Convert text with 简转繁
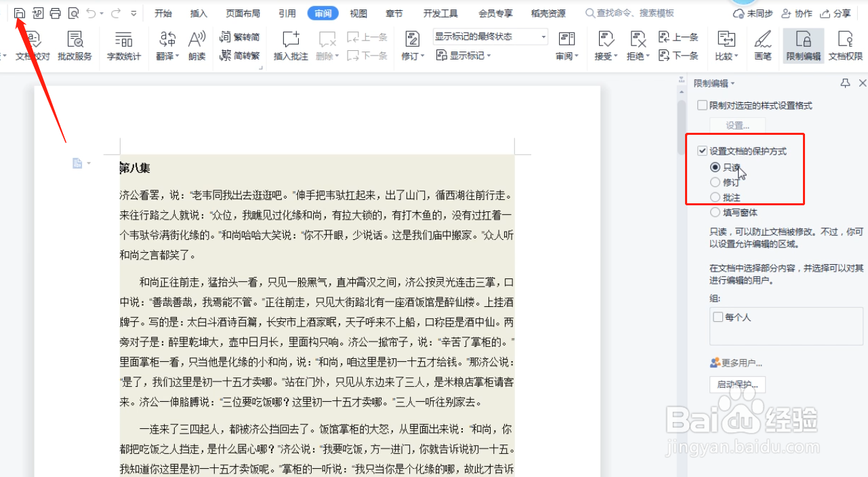This screenshot has height=477, width=868. tap(240, 56)
